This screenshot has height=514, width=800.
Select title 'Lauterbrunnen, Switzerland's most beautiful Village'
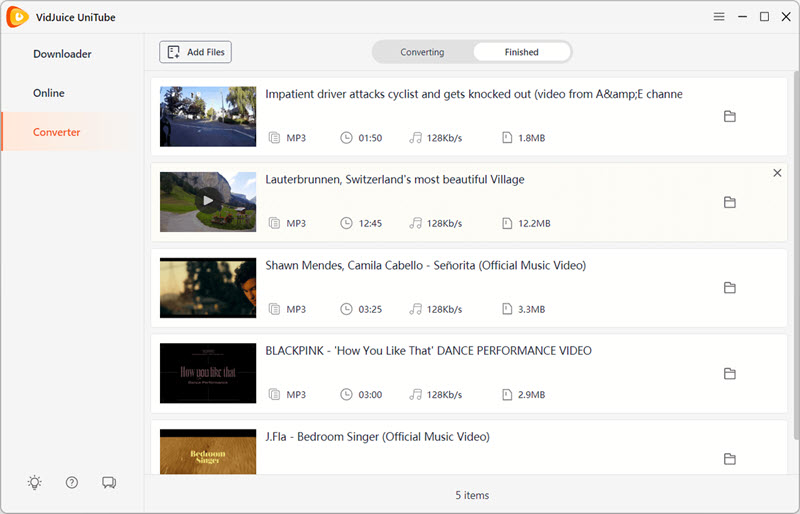click(x=395, y=180)
